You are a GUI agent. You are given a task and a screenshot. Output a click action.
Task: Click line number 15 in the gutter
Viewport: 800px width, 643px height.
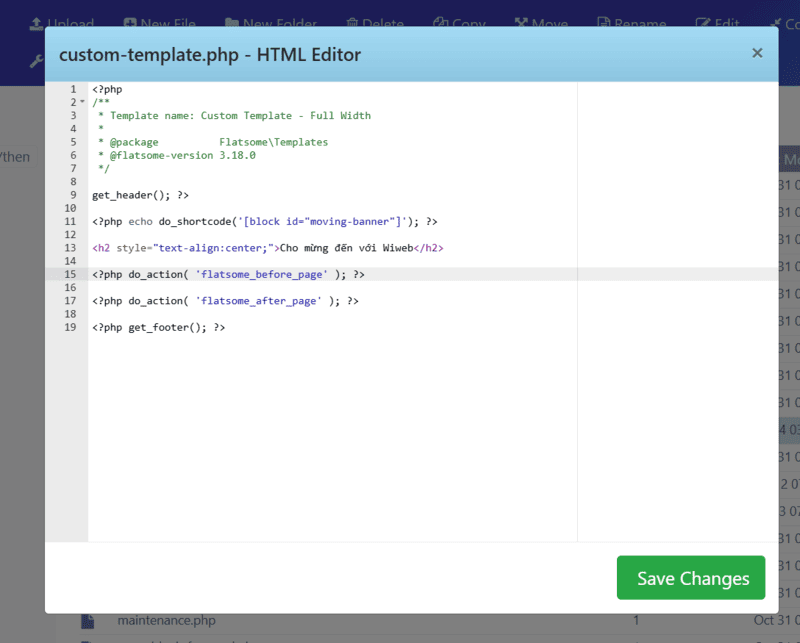coord(70,274)
